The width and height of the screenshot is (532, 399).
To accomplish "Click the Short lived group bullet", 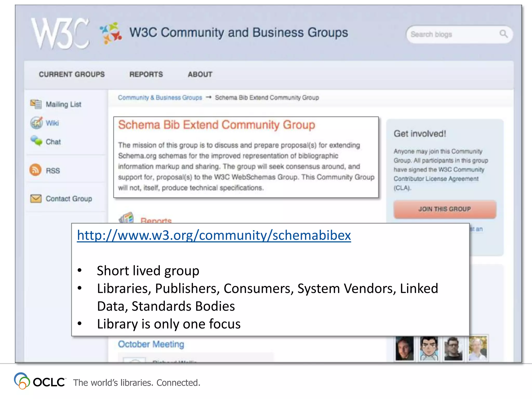I will [x=148, y=271].
